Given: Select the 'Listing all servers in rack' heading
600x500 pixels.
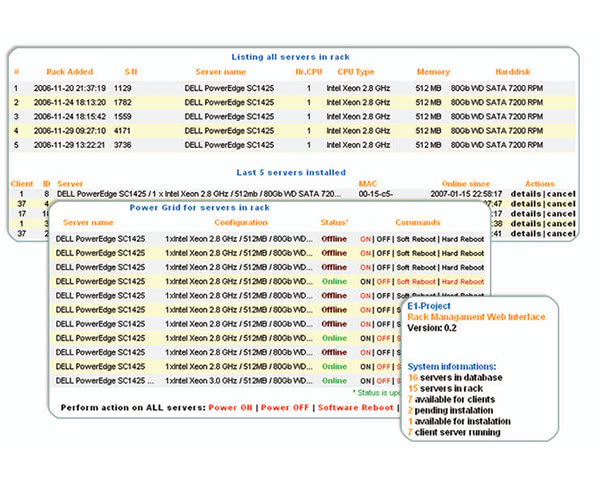Looking at the screenshot, I should (290, 57).
